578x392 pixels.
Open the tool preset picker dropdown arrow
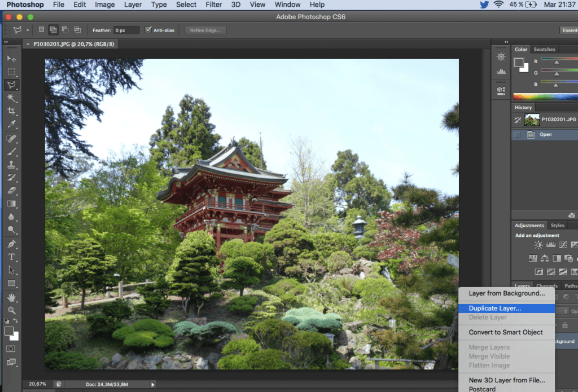coord(28,30)
